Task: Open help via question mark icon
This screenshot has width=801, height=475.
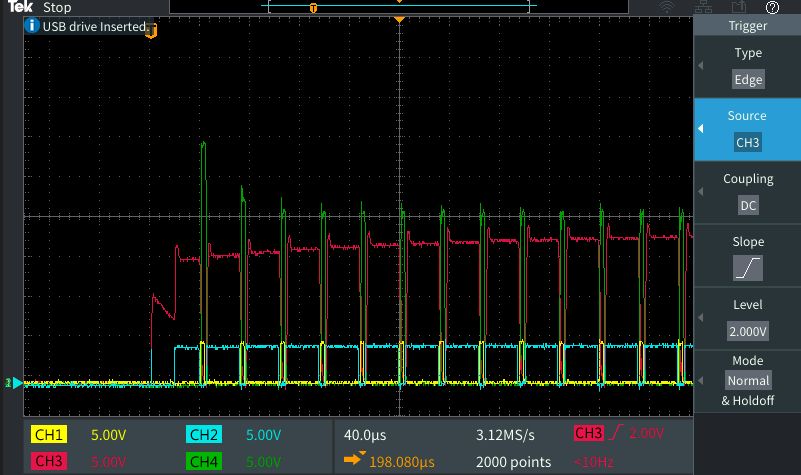Action: tap(772, 7)
